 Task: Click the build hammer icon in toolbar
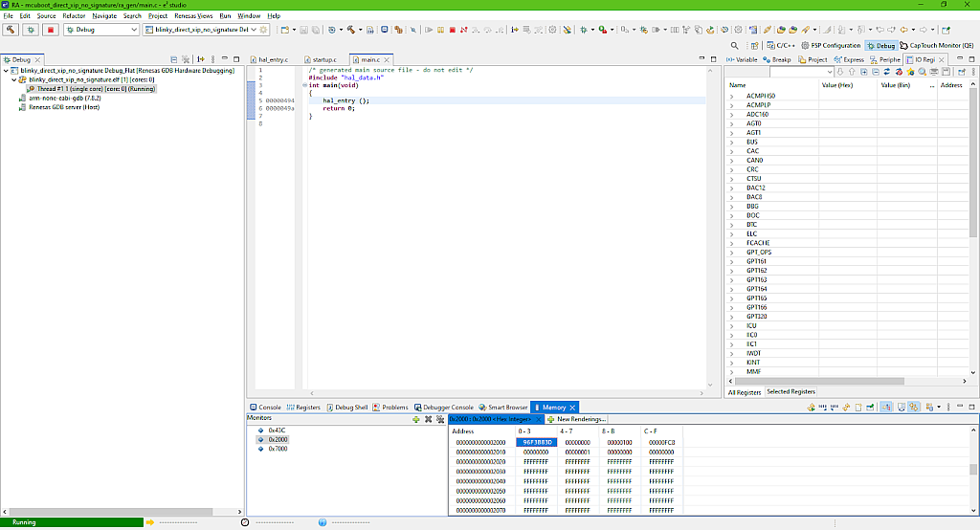tap(11, 30)
